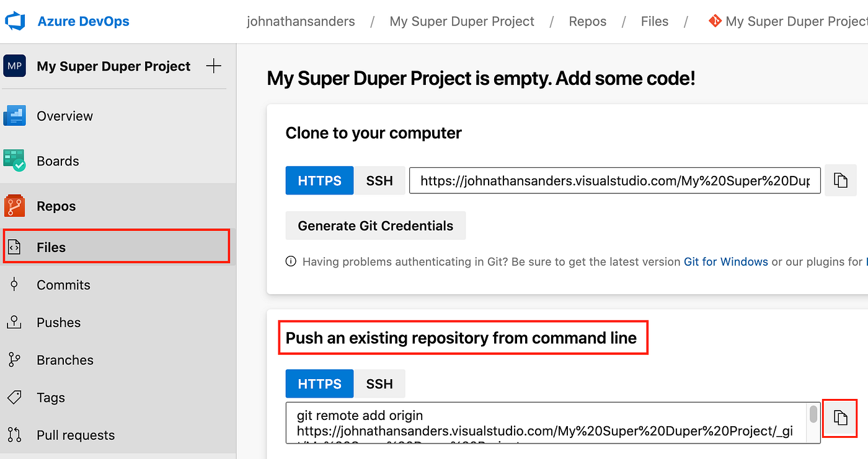This screenshot has width=868, height=459.
Task: Copy the push commands to clipboard
Action: pos(840,417)
